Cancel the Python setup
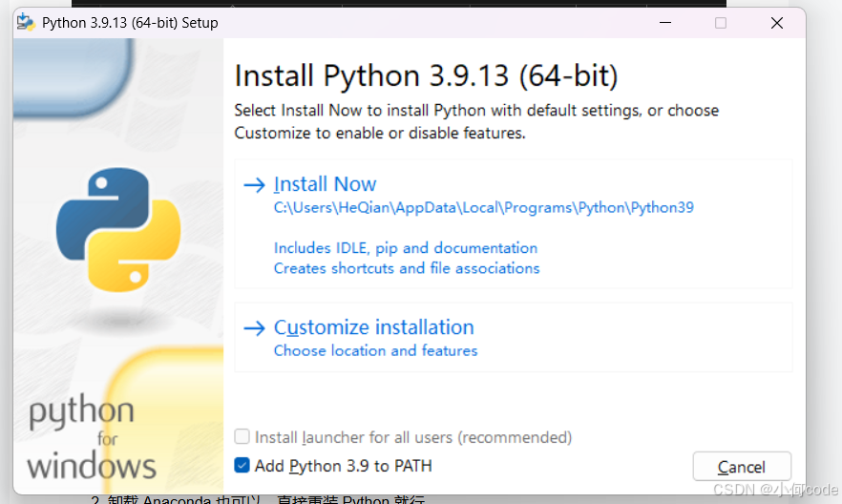Image resolution: width=842 pixels, height=504 pixels. [742, 467]
